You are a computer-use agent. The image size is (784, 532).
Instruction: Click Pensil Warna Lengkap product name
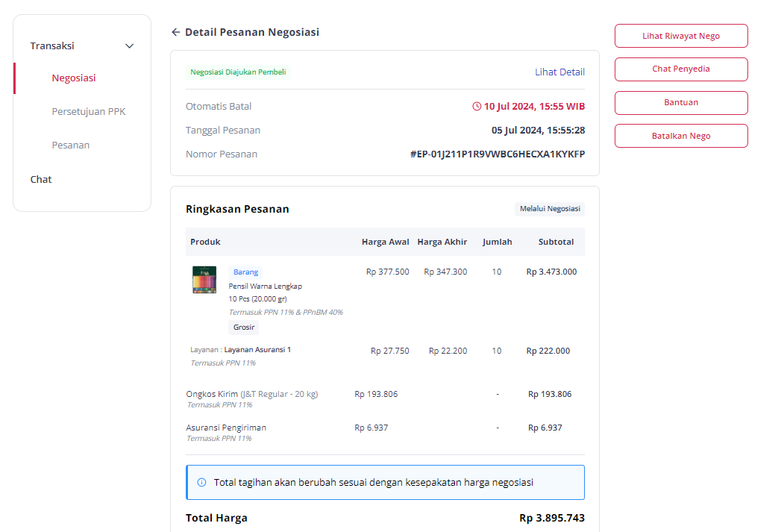pos(265,286)
